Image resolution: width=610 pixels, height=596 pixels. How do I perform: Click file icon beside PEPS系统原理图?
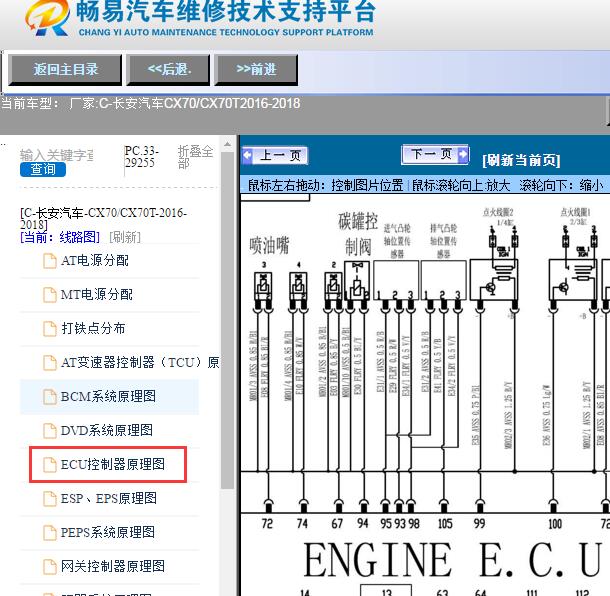49,532
